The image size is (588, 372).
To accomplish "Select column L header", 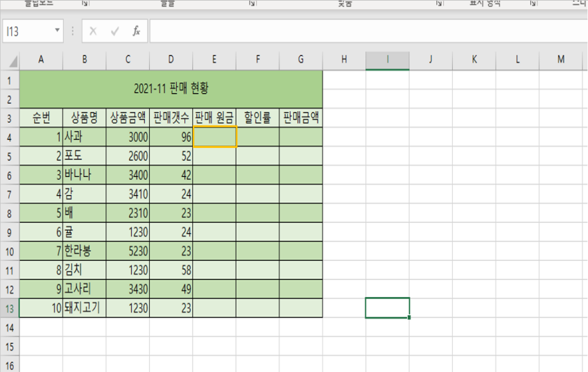I will click(x=517, y=59).
